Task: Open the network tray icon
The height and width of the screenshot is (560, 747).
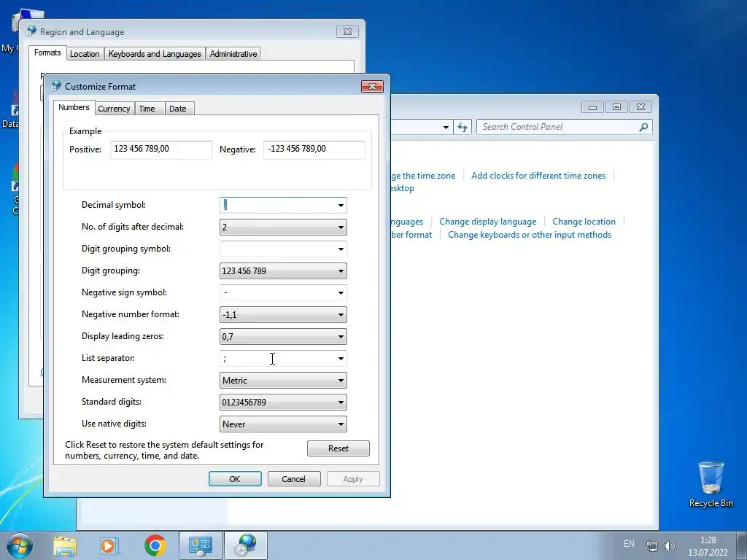Action: (651, 546)
